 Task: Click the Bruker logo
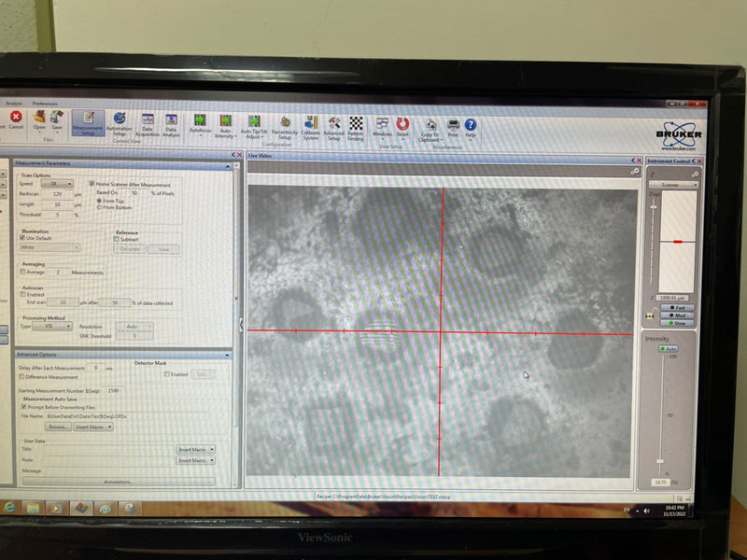(x=679, y=134)
